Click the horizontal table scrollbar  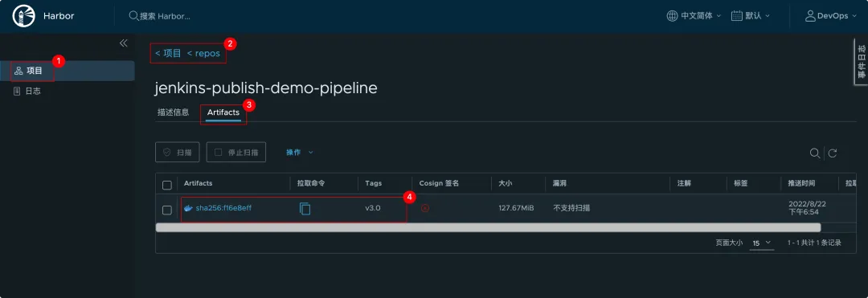(489, 227)
